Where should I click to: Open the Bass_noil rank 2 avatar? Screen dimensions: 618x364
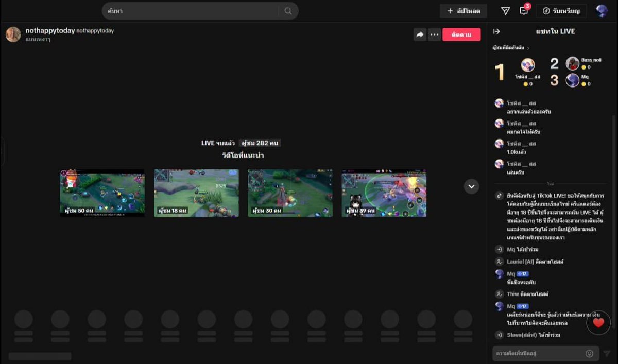pyautogui.click(x=572, y=63)
